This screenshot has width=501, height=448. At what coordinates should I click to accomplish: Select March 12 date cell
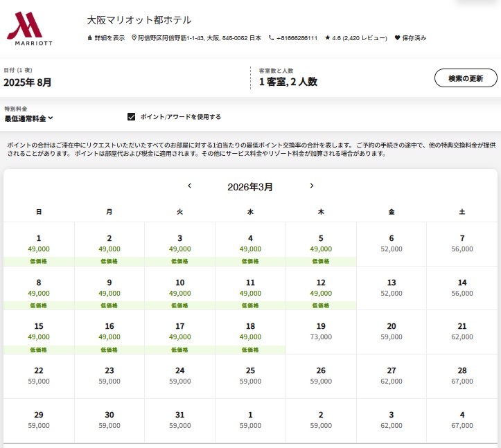point(321,288)
